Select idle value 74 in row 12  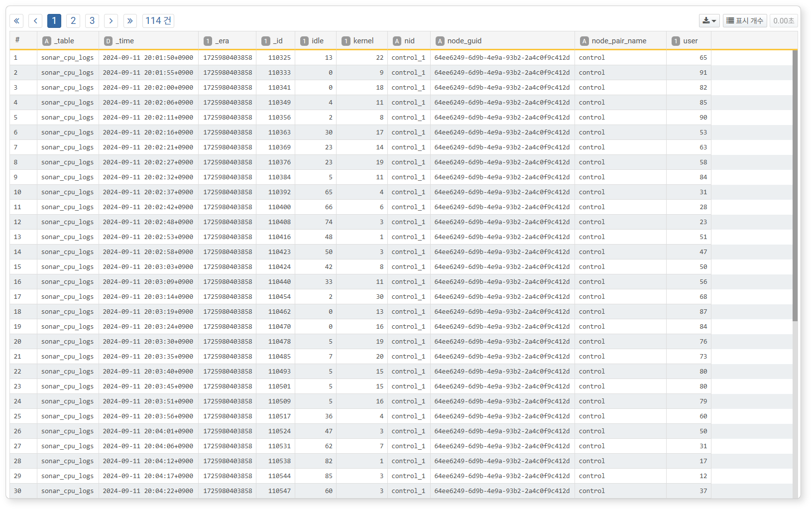tap(329, 222)
